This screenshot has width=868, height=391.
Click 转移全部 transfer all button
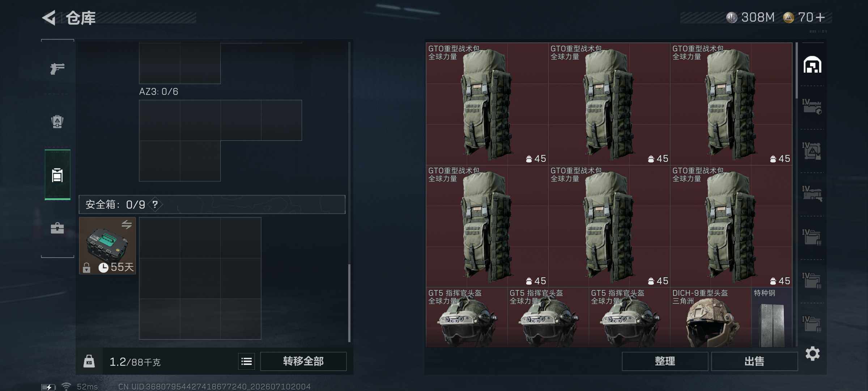[x=303, y=361]
